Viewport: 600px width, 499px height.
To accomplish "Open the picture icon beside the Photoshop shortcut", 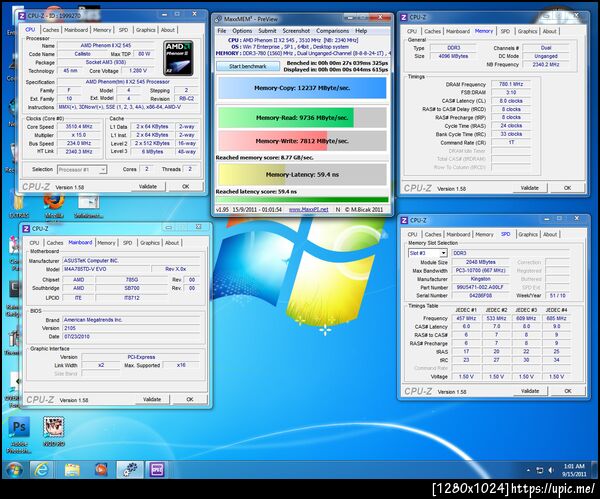I will (x=54, y=432).
